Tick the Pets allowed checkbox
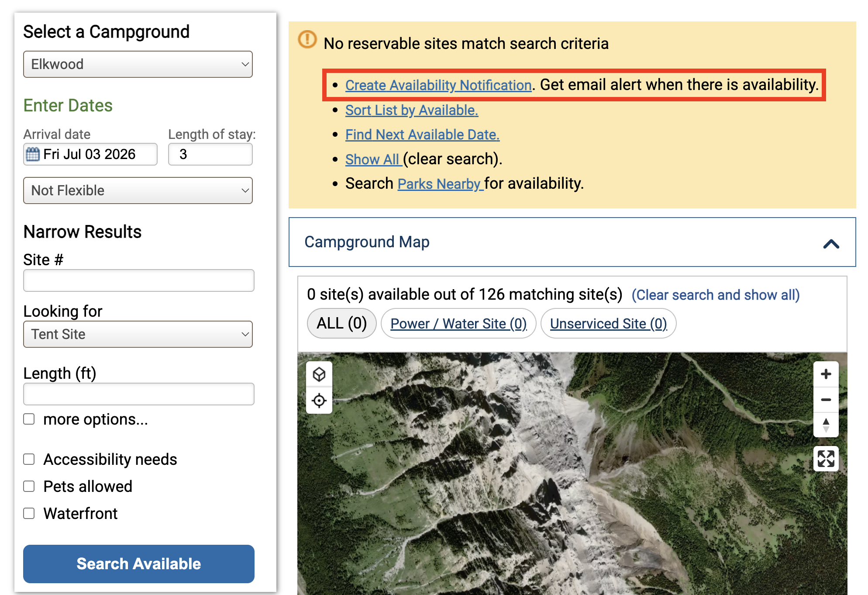Image resolution: width=868 pixels, height=595 pixels. click(x=29, y=486)
